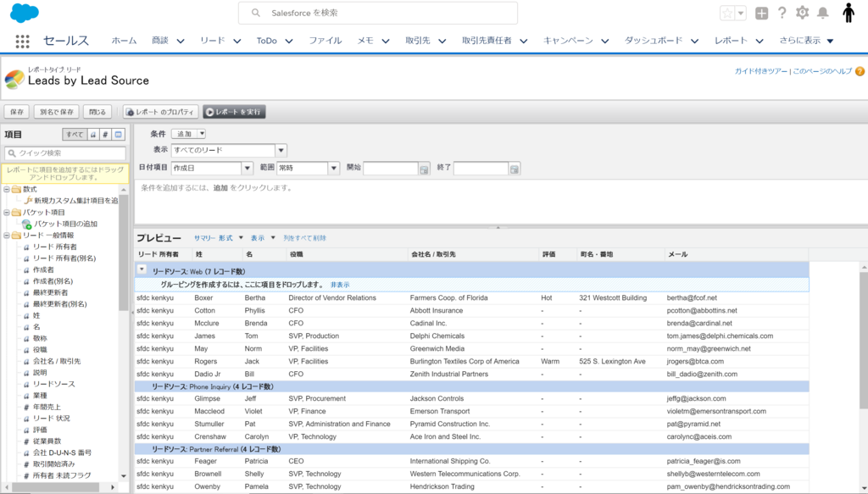
Task: Click 列をすべて削除 link
Action: (305, 238)
